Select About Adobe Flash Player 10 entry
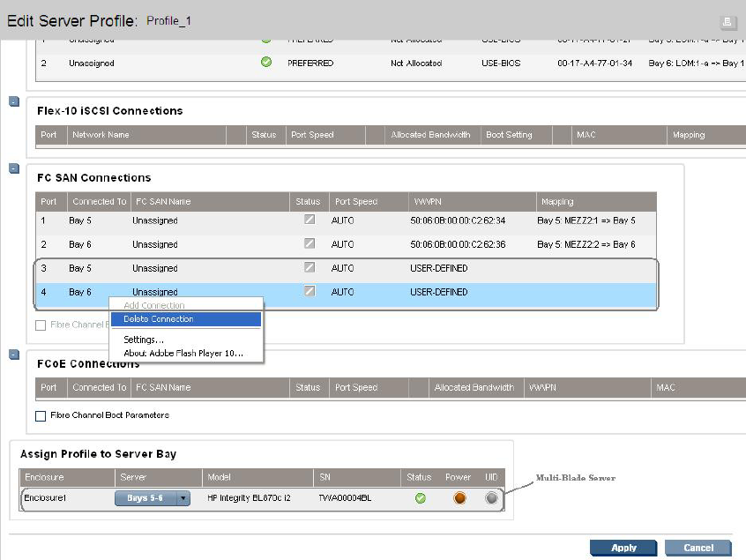Viewport: 746px width, 560px height. 183,354
